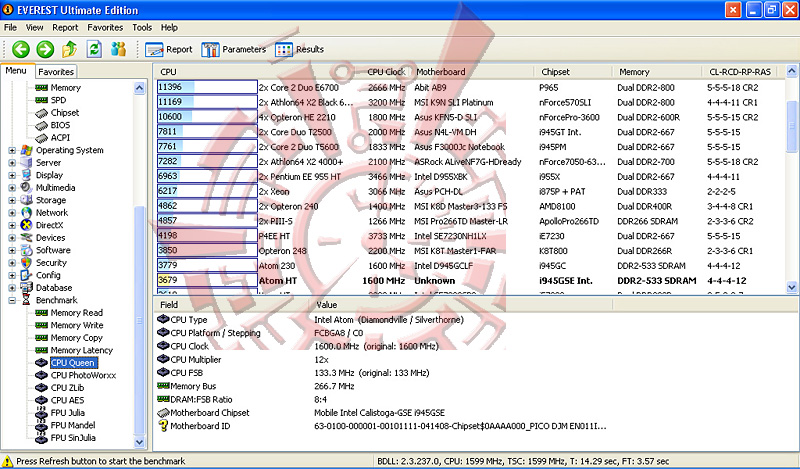Click the green Forward arrow toolbar icon
Image resolution: width=800 pixels, height=469 pixels.
45,50
